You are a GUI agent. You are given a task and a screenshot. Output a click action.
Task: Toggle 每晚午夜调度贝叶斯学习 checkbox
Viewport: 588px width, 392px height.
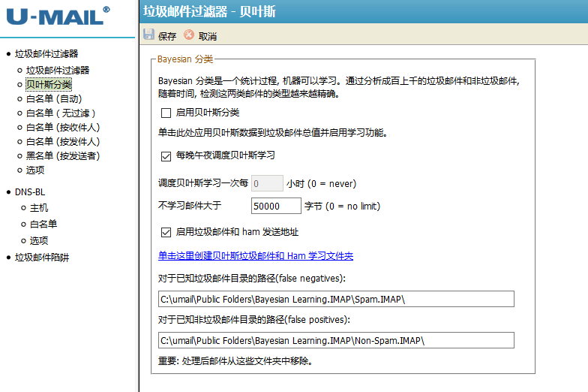[x=166, y=155]
